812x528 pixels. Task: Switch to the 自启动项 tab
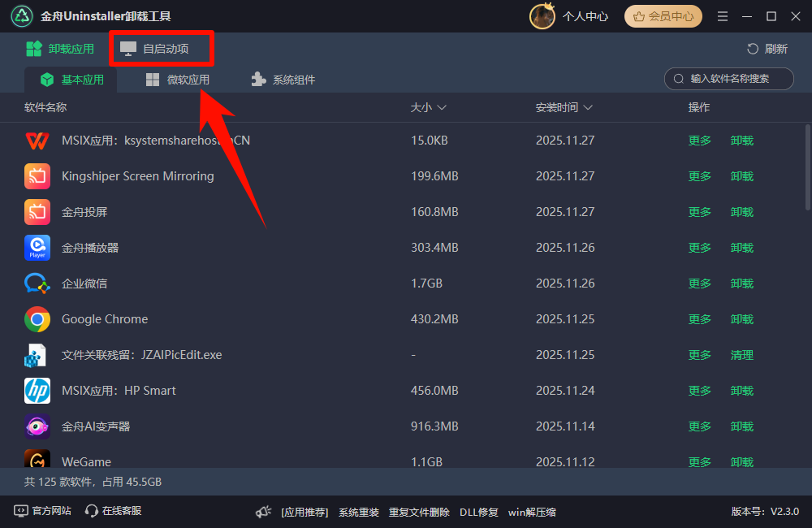[x=154, y=49]
